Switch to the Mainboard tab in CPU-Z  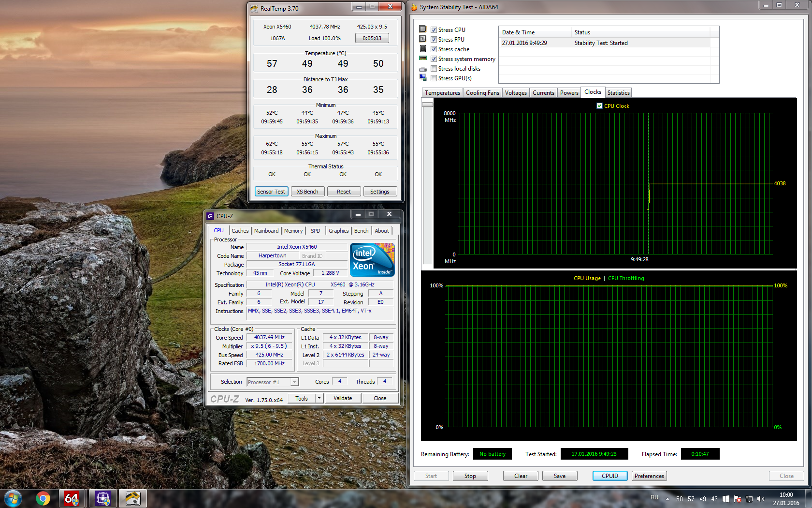tap(266, 231)
